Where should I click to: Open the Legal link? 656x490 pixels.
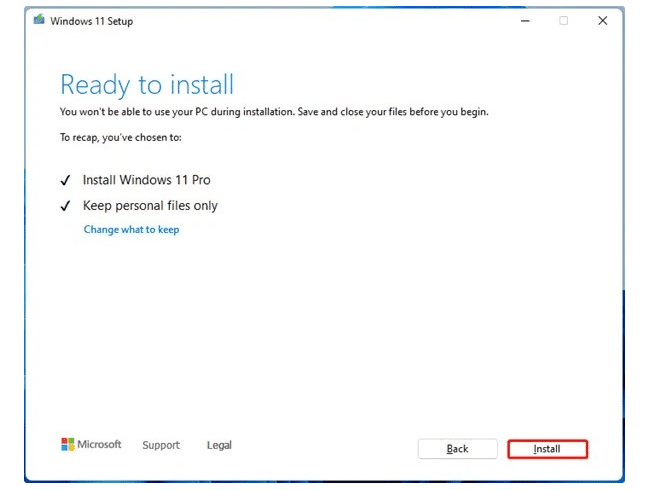[x=219, y=445]
